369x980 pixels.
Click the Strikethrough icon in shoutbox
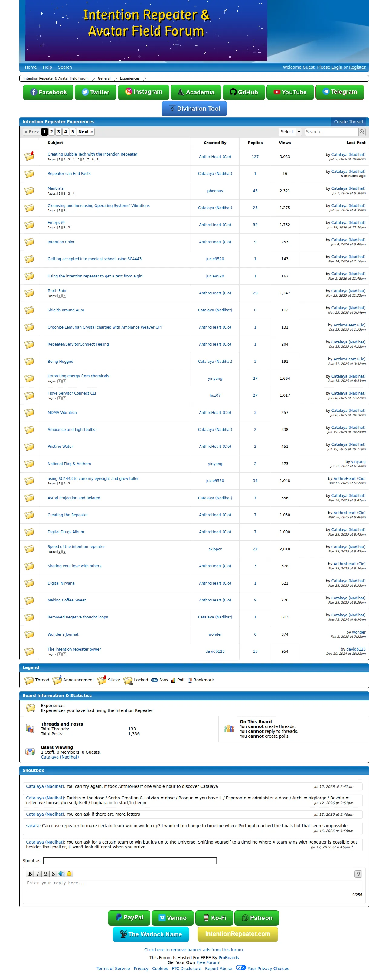[53, 873]
